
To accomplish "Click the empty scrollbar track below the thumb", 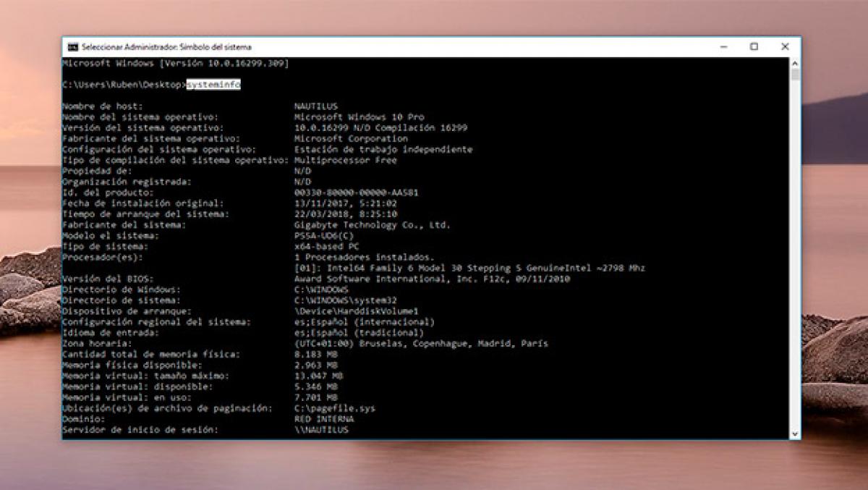I will click(x=795, y=253).
